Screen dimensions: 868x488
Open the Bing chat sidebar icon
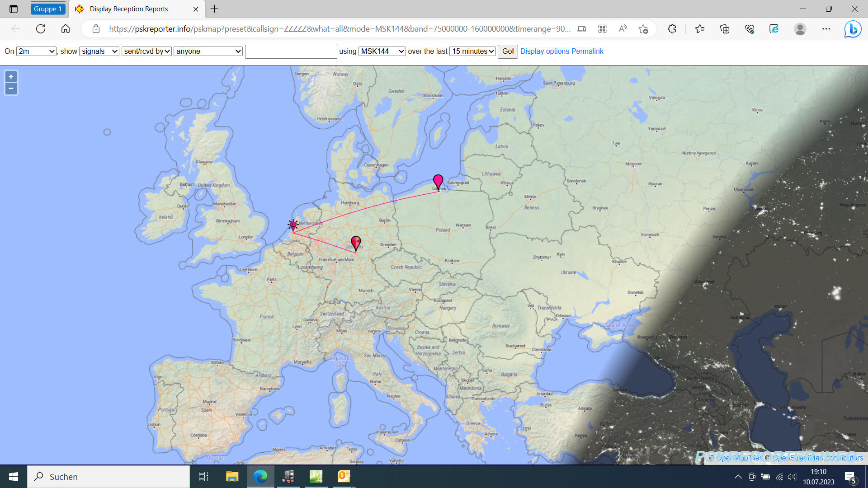(x=853, y=29)
